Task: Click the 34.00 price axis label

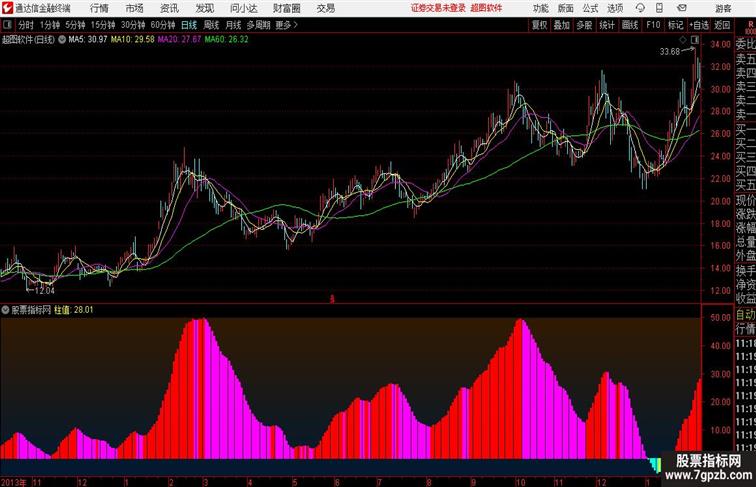Action: click(x=721, y=44)
